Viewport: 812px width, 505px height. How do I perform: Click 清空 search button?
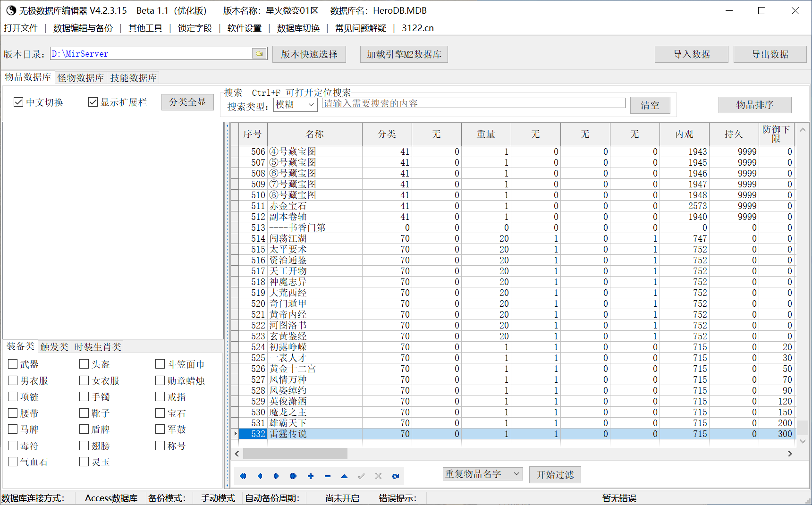[650, 105]
